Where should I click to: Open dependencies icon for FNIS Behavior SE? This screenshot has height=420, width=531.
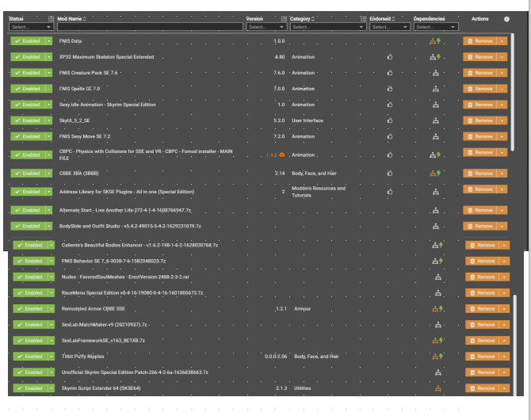pos(435,262)
